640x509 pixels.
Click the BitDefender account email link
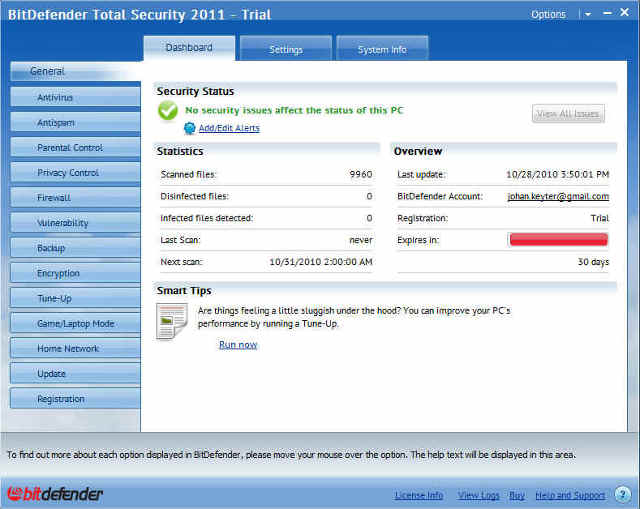(x=558, y=196)
